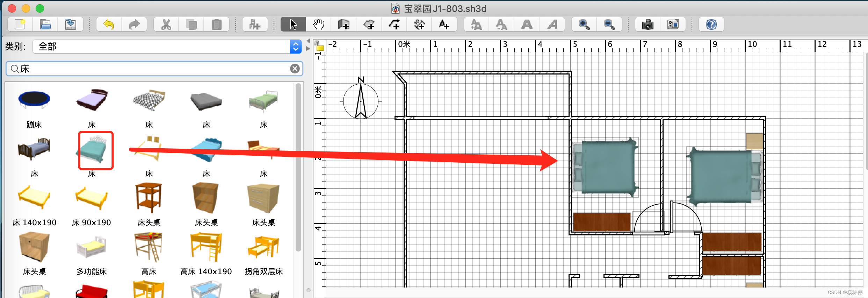Select the create walls tool
Image resolution: width=868 pixels, height=298 pixels.
point(344,24)
